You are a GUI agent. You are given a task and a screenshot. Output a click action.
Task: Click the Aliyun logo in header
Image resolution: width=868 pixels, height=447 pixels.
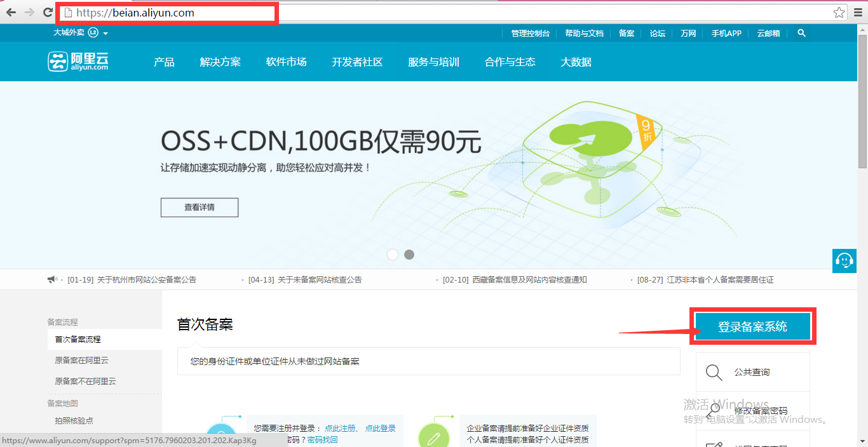tap(78, 62)
